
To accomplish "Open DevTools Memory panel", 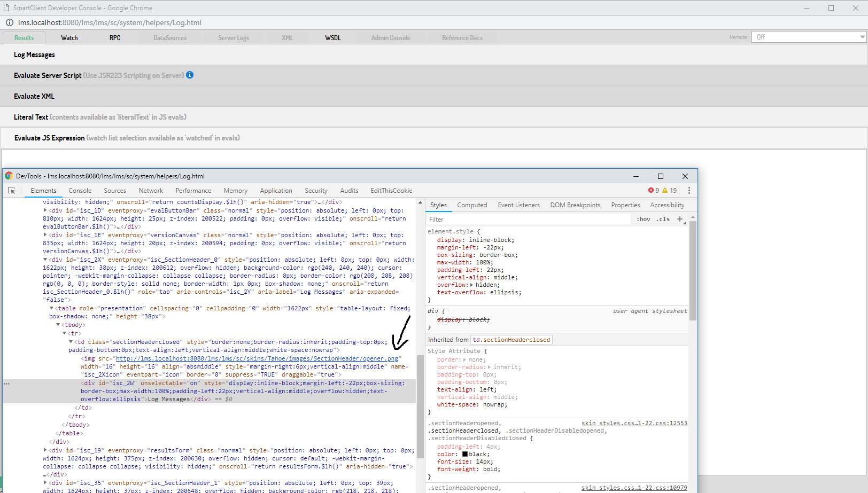I will click(x=236, y=191).
